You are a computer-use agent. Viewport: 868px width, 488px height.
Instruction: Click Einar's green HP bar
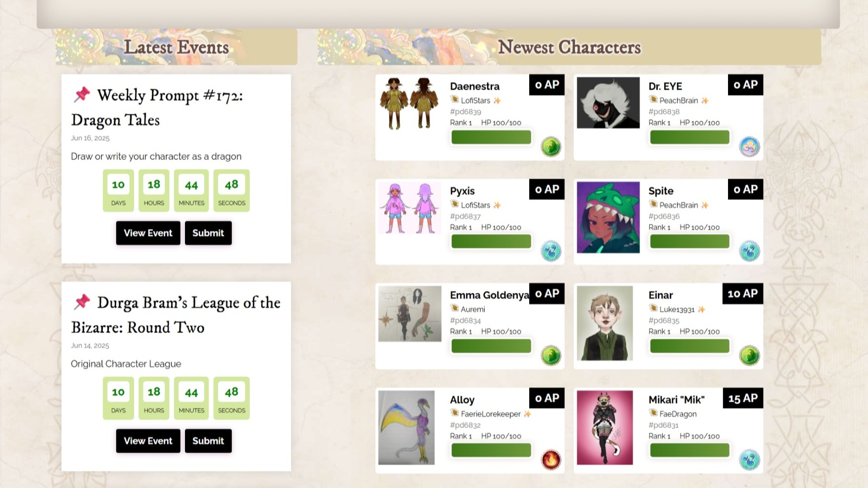coord(689,346)
